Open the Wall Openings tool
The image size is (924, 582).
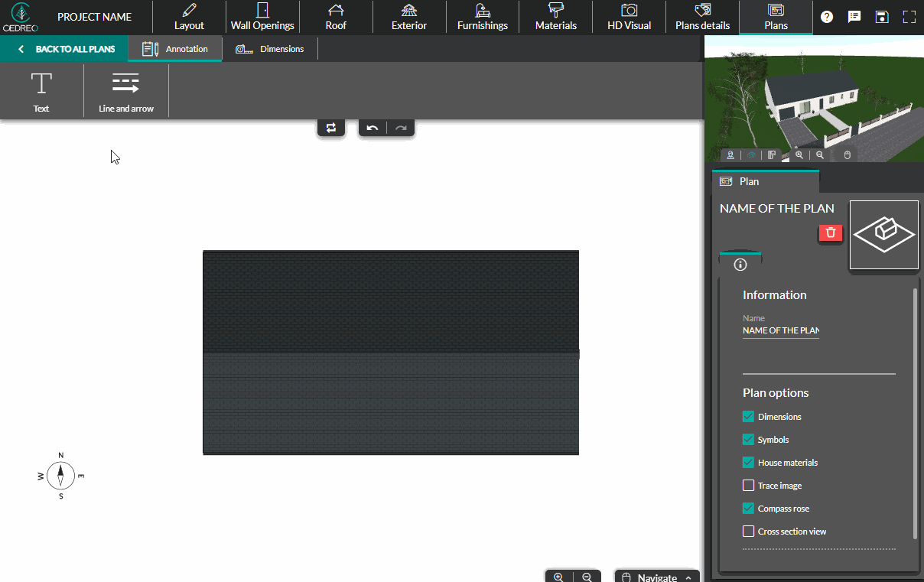(262, 16)
